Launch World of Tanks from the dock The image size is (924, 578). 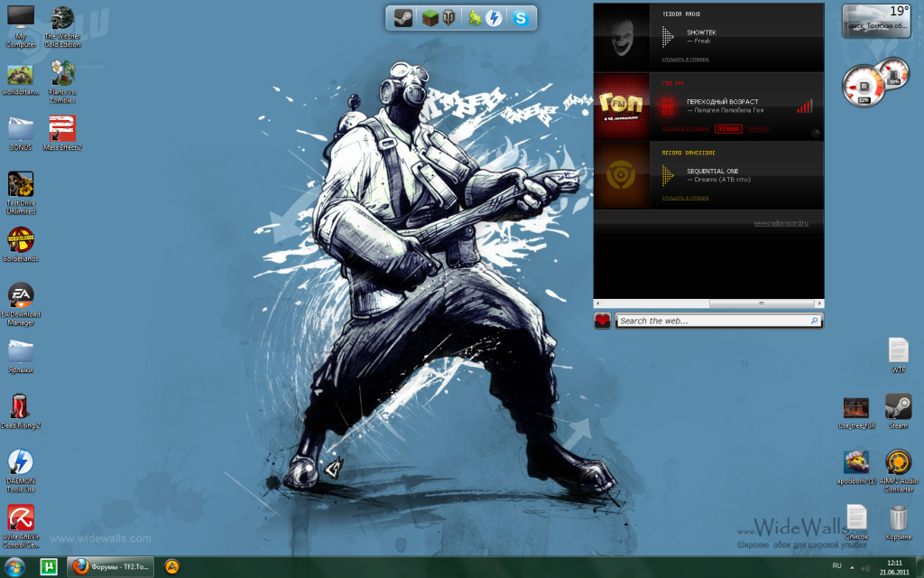(448, 18)
